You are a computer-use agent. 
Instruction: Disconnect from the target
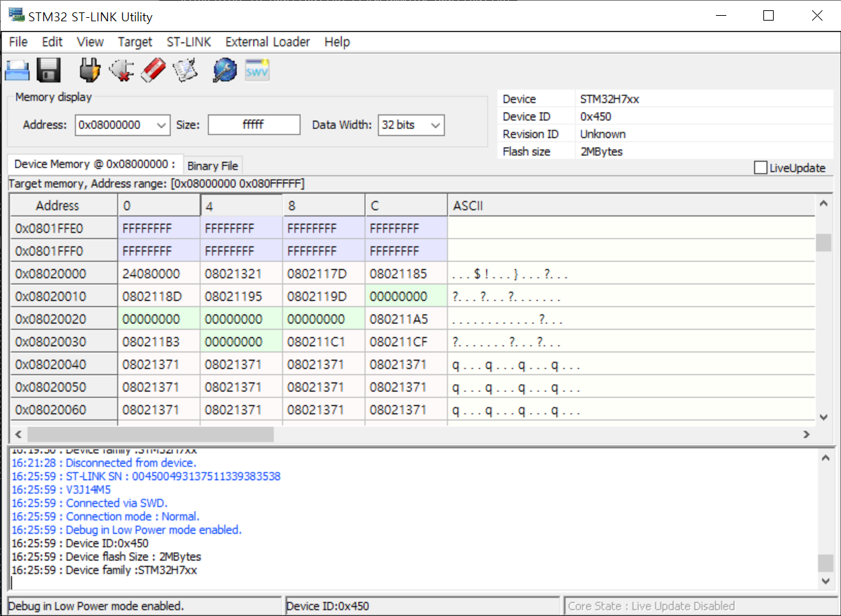click(122, 69)
